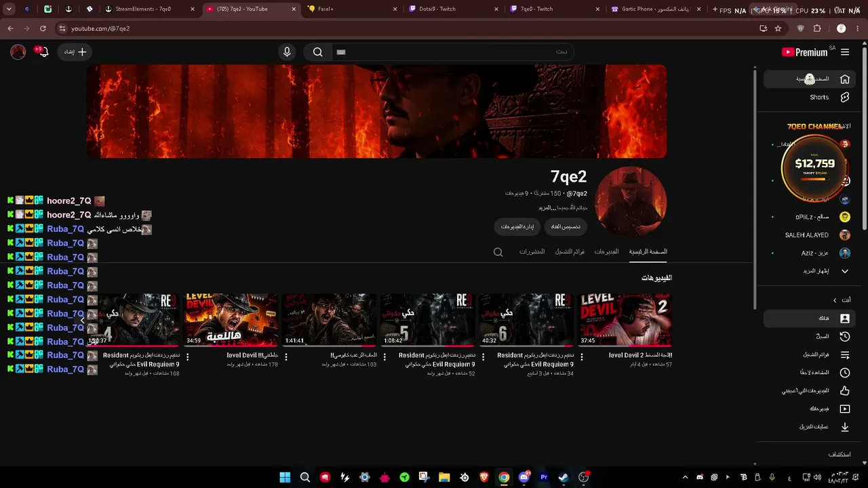Image resolution: width=868 pixels, height=488 pixels.
Task: Open Downloads in the sidebar
Action: tap(808, 427)
